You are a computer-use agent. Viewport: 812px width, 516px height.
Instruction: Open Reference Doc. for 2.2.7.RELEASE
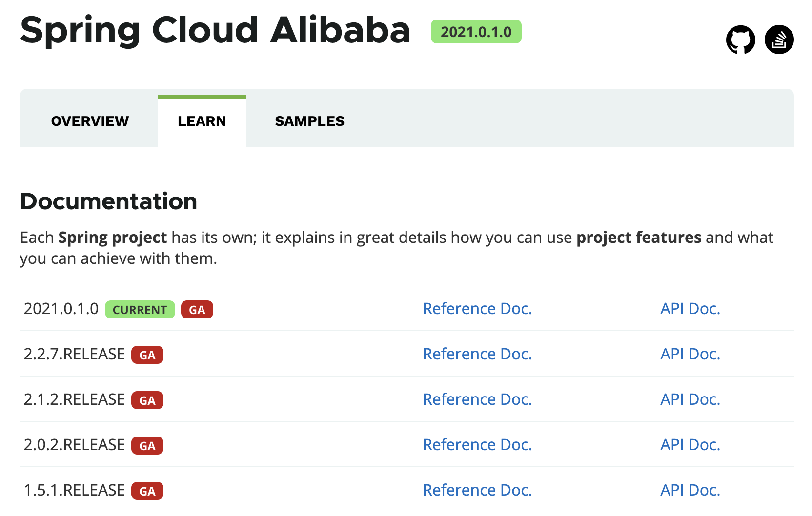pyautogui.click(x=477, y=354)
